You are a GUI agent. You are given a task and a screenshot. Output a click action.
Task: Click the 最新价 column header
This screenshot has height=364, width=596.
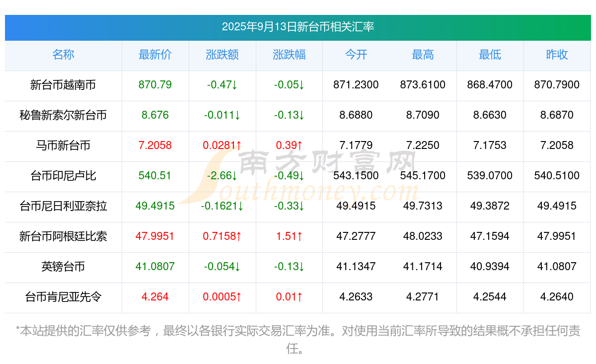[x=155, y=55]
